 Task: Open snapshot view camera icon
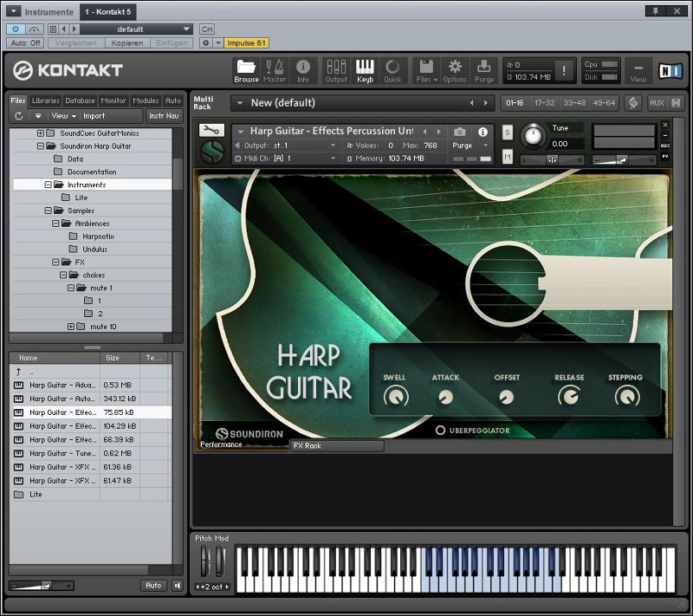[x=460, y=131]
